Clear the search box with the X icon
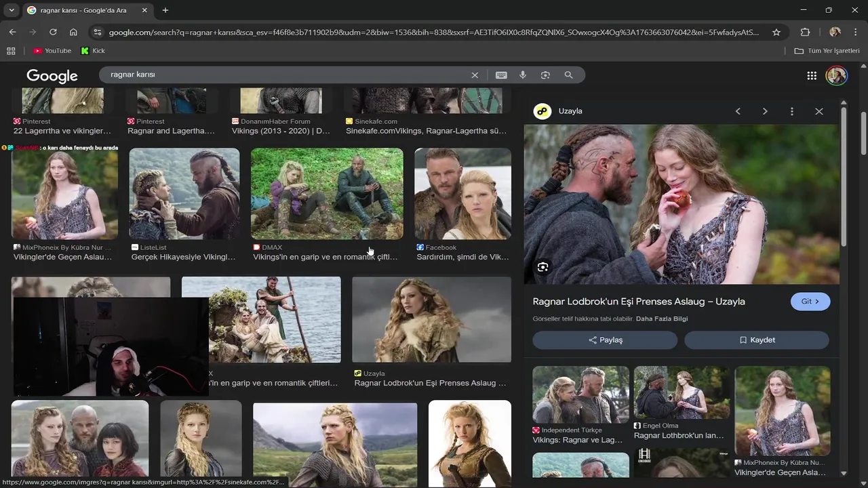868x488 pixels. (475, 75)
